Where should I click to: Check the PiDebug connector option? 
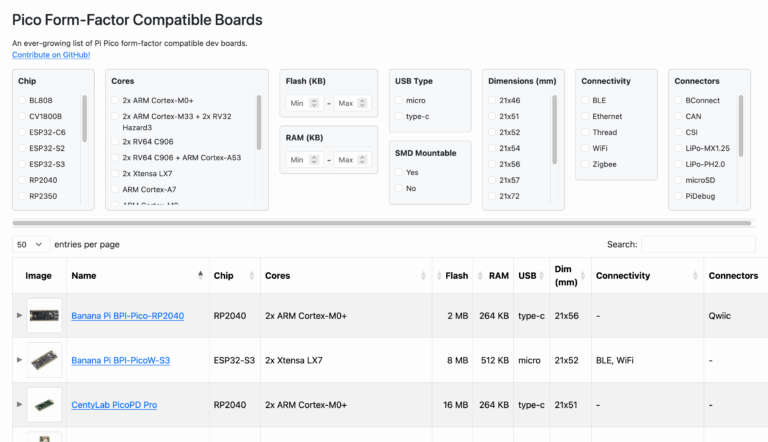678,196
